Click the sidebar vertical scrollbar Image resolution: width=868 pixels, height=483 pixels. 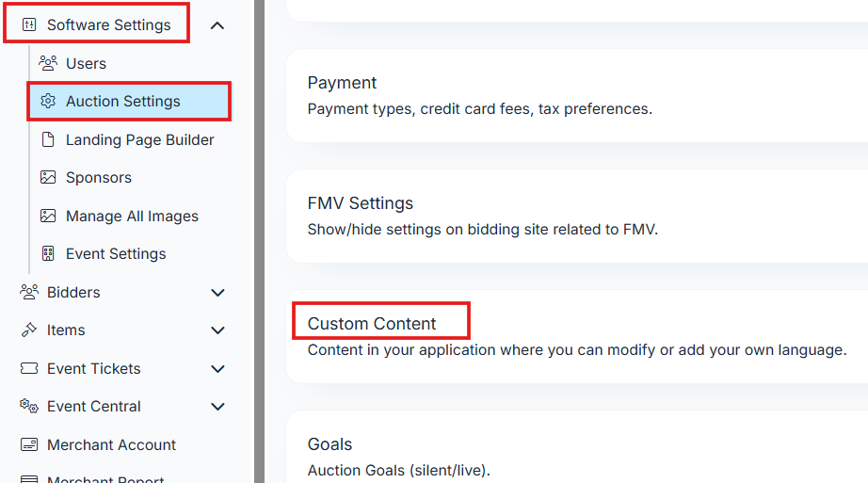[x=259, y=241]
